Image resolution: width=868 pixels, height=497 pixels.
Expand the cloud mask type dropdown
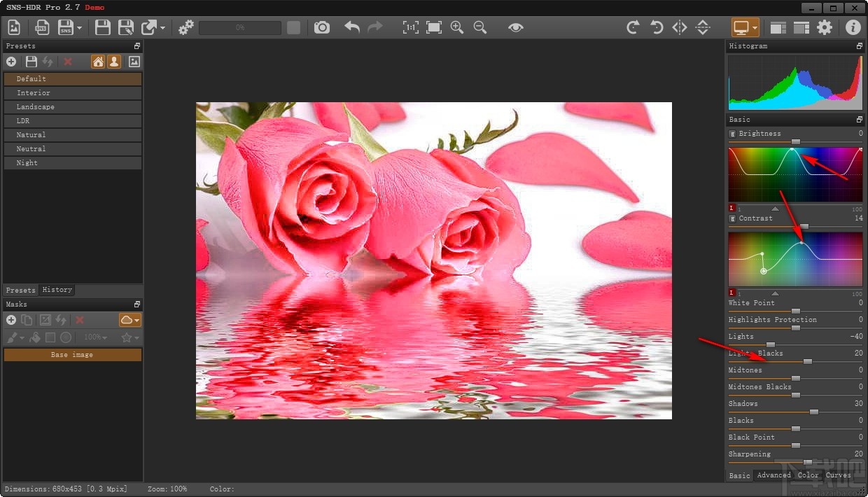[x=137, y=320]
